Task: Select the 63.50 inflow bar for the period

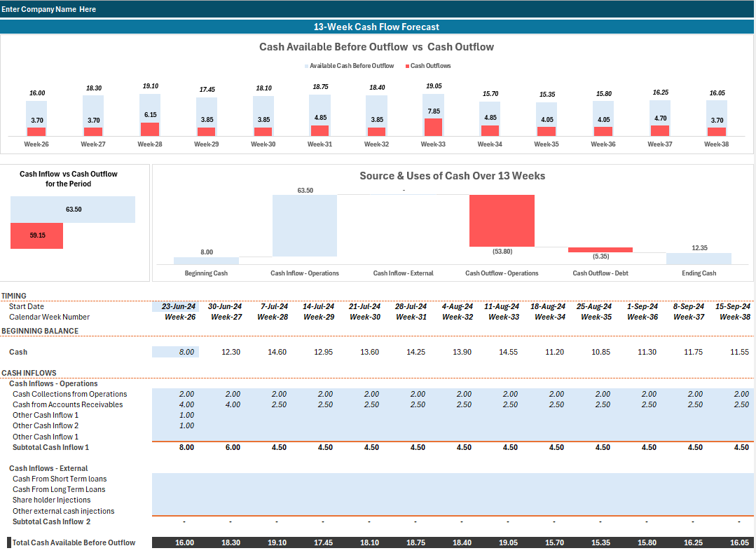Action: 73,210
